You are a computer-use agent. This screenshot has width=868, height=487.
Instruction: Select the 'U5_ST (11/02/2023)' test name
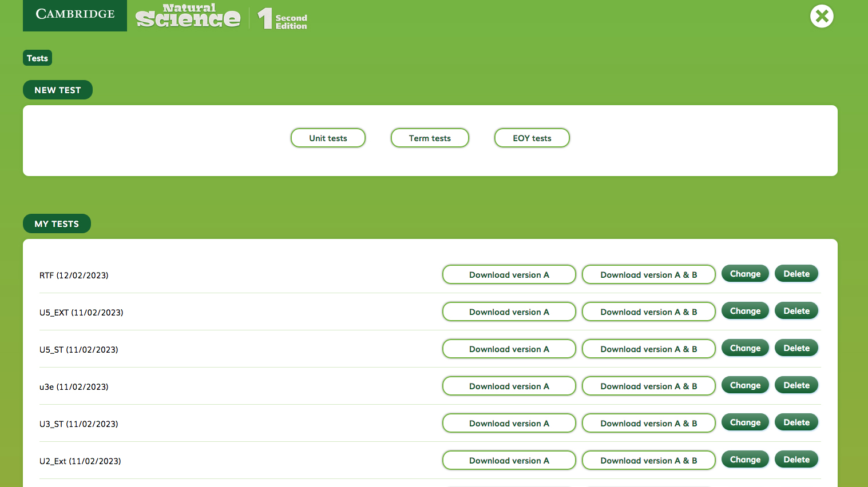[x=79, y=350]
